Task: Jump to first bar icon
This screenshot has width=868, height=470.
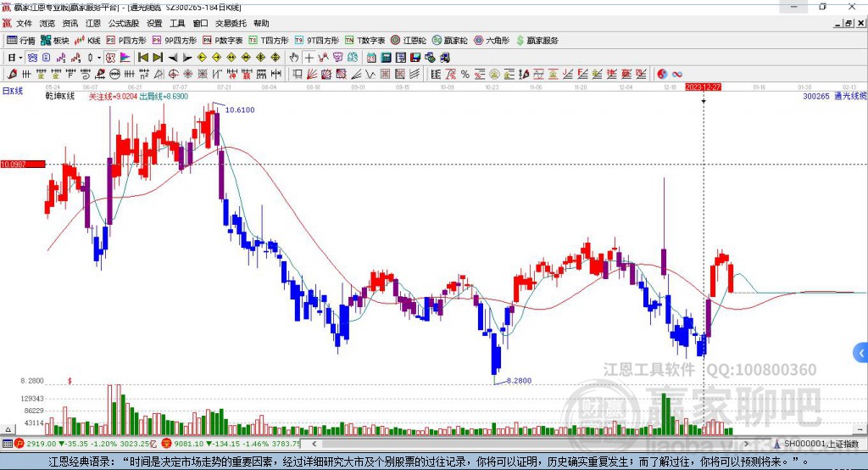Action: pos(142,58)
